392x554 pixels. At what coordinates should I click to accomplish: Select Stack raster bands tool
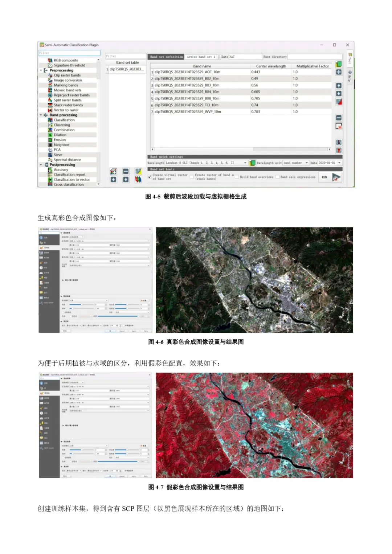(x=68, y=105)
